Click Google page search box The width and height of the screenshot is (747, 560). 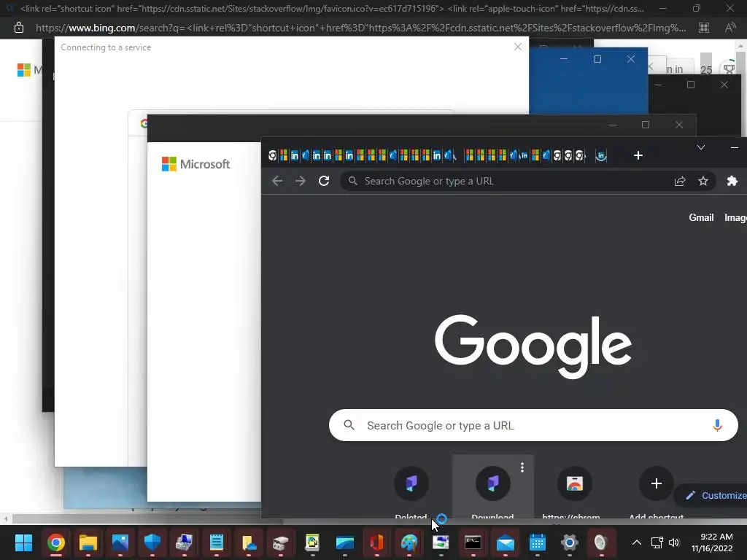pos(533,425)
